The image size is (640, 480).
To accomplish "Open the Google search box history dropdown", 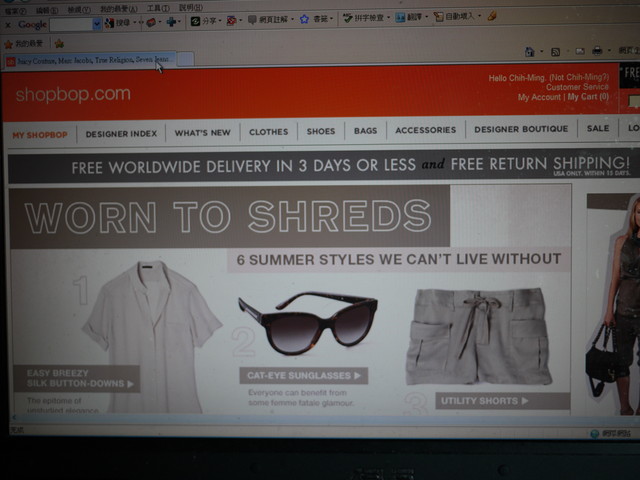I will (97, 24).
